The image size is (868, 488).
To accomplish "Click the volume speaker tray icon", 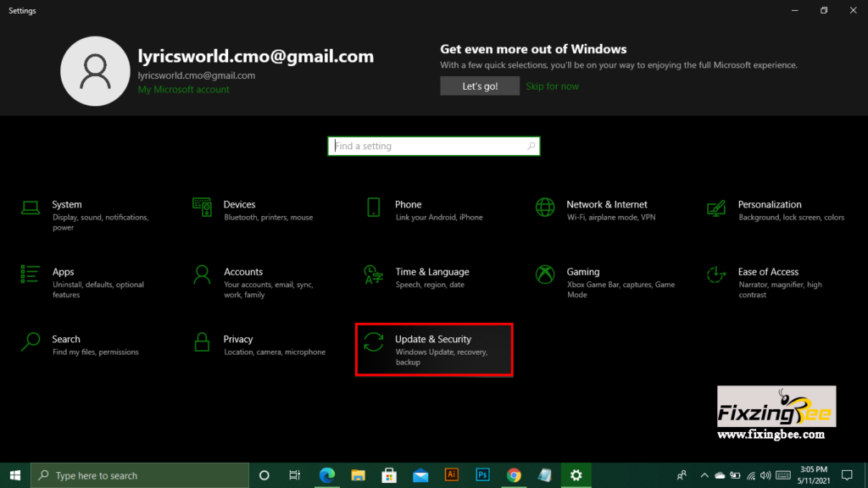I will (765, 475).
